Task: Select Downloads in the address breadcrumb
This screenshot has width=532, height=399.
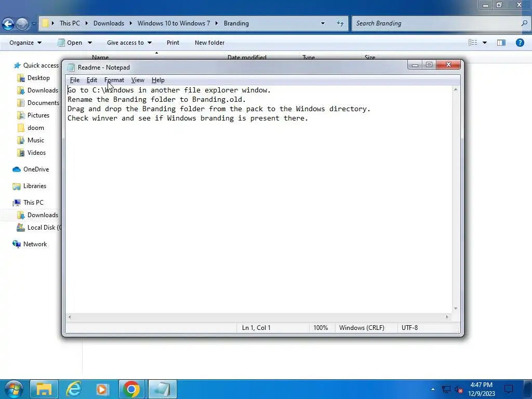Action: 109,23
